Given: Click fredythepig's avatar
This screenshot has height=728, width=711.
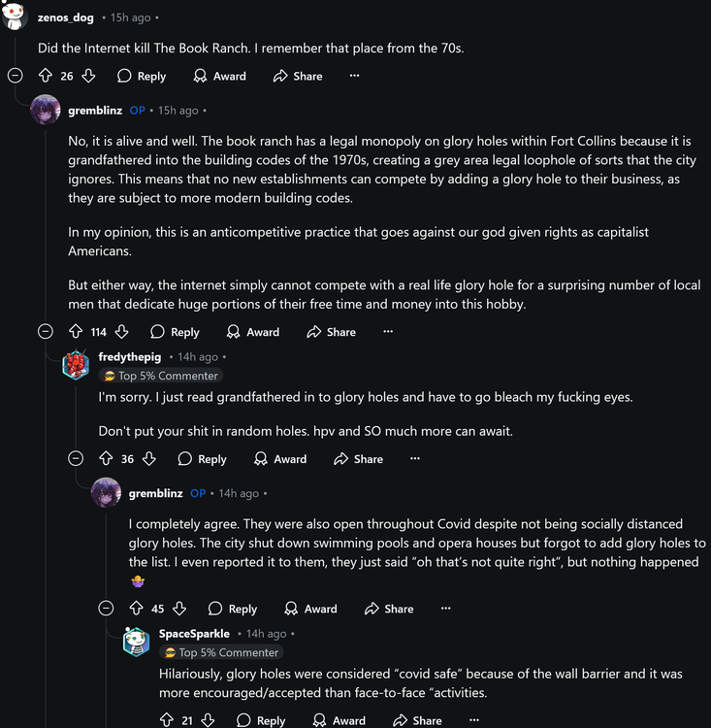Looking at the screenshot, I should pyautogui.click(x=76, y=365).
